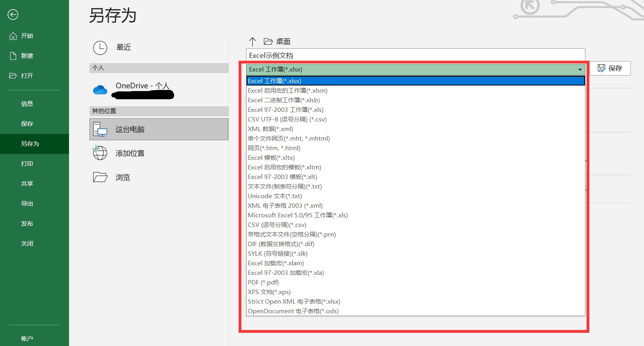This screenshot has height=346, width=644.
Task: Choose Excel 模板(*.xltx)
Action: tap(415, 158)
